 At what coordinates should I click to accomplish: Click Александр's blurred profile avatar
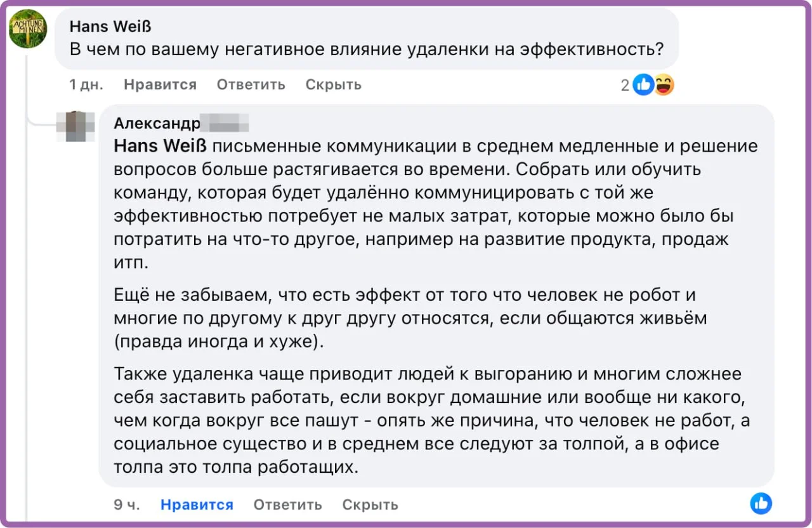76,125
